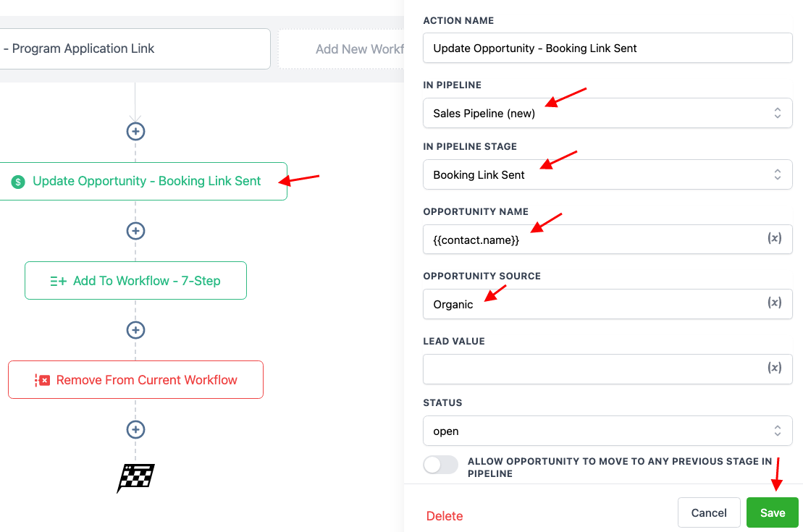The height and width of the screenshot is (532, 803).
Task: Click the plus icon below Update Opportunity action
Action: 135,230
